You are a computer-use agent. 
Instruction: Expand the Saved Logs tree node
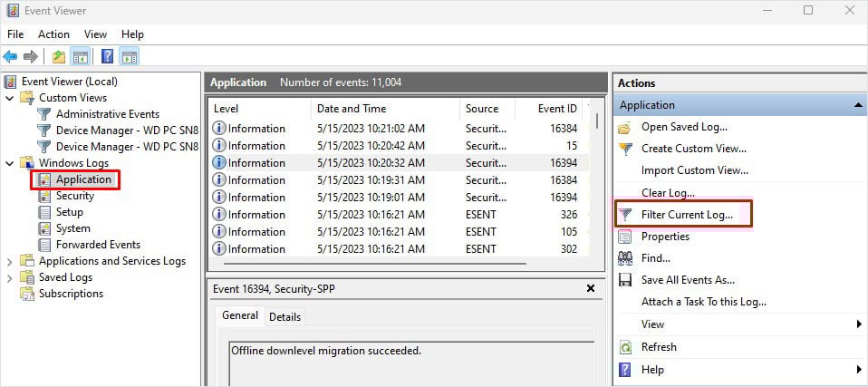pyautogui.click(x=10, y=277)
